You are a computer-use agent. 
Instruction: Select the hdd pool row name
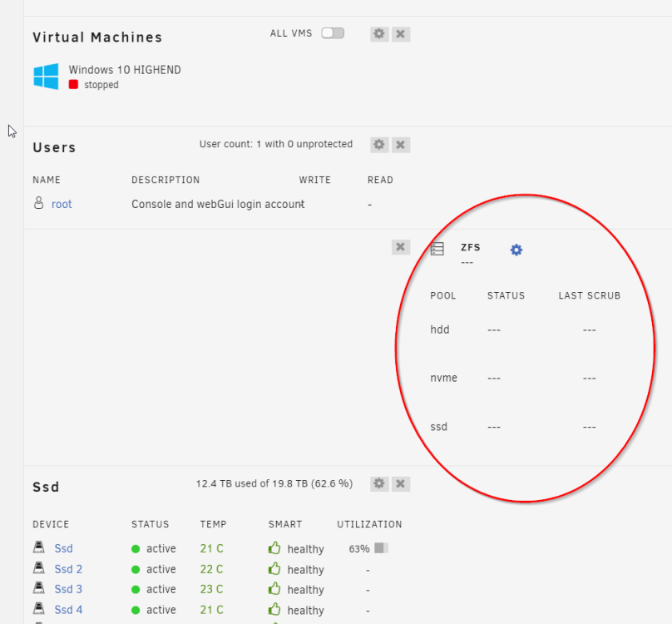[440, 329]
